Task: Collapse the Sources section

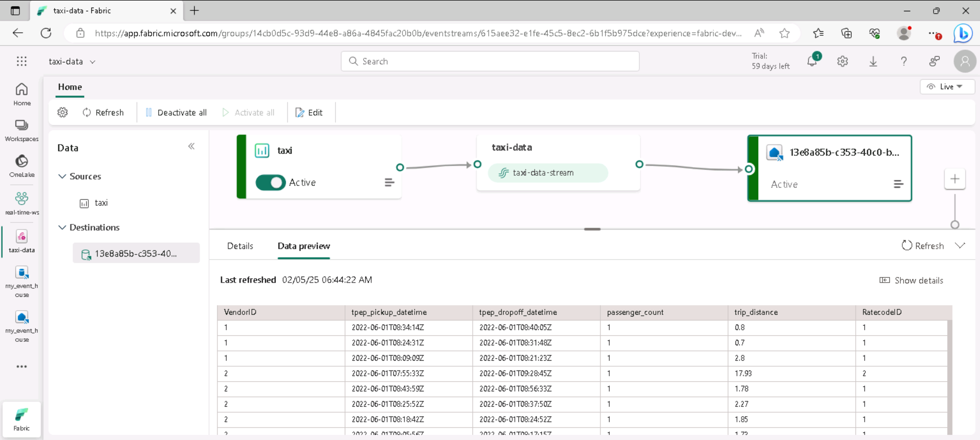Action: pyautogui.click(x=62, y=176)
